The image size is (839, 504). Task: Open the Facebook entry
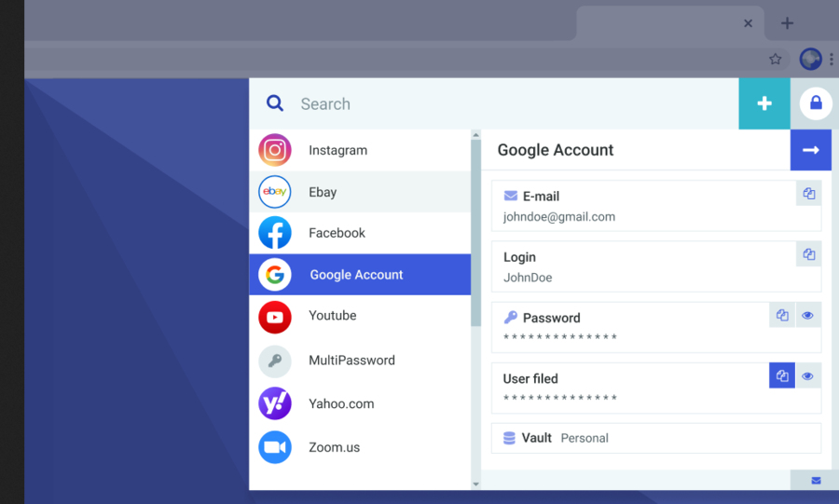(x=360, y=233)
